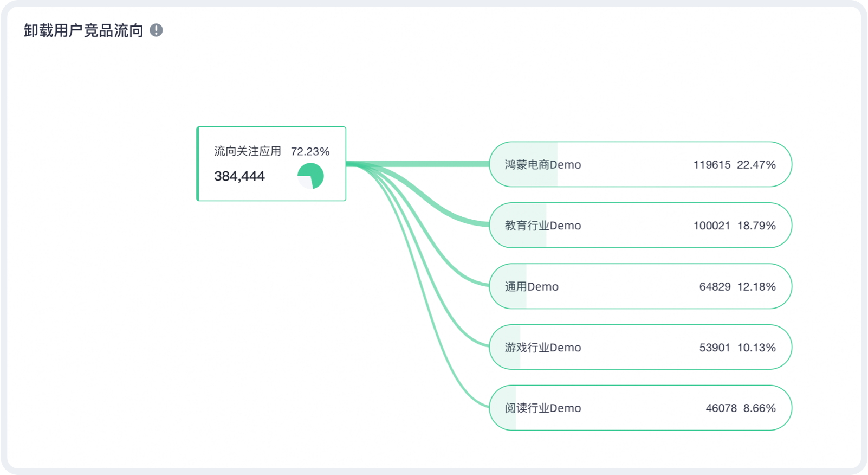The height and width of the screenshot is (475, 868).
Task: Click the 通用Demo label
Action: click(x=532, y=287)
